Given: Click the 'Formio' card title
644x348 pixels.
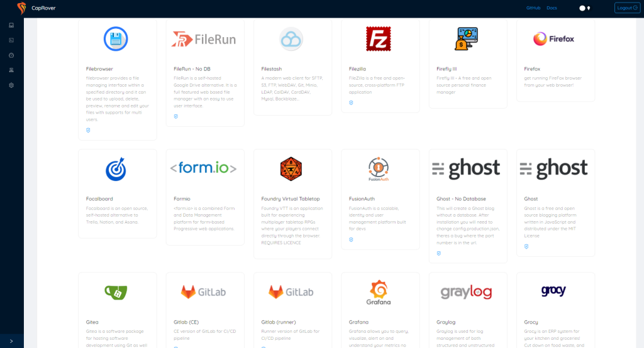Looking at the screenshot, I should pos(182,198).
